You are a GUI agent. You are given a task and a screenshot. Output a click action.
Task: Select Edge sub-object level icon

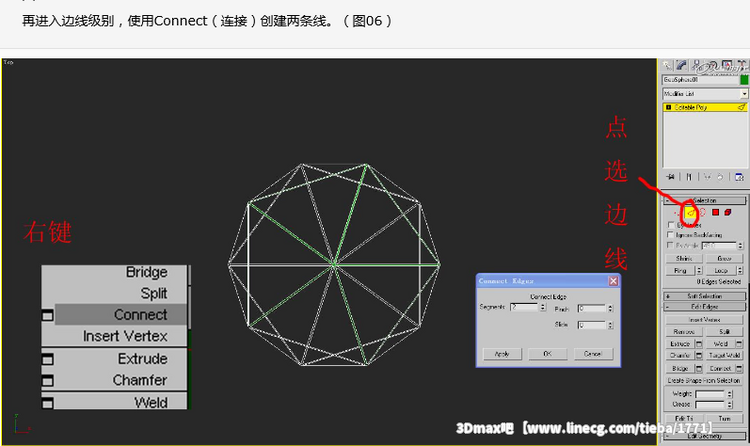click(x=691, y=212)
